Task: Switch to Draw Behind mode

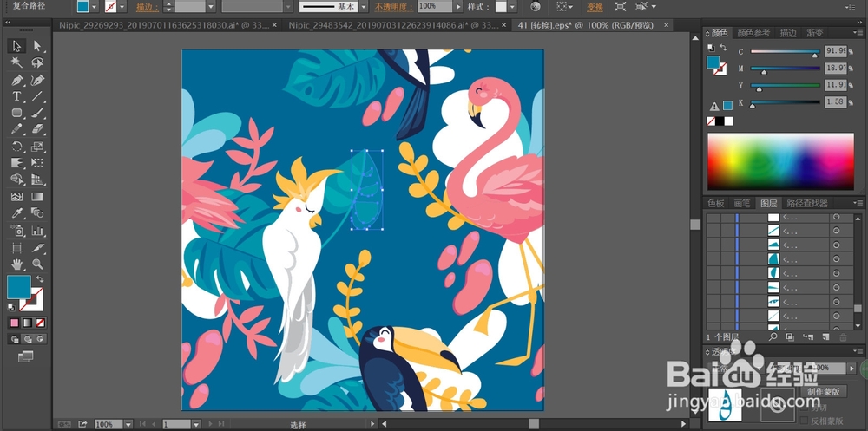Action: tap(28, 339)
